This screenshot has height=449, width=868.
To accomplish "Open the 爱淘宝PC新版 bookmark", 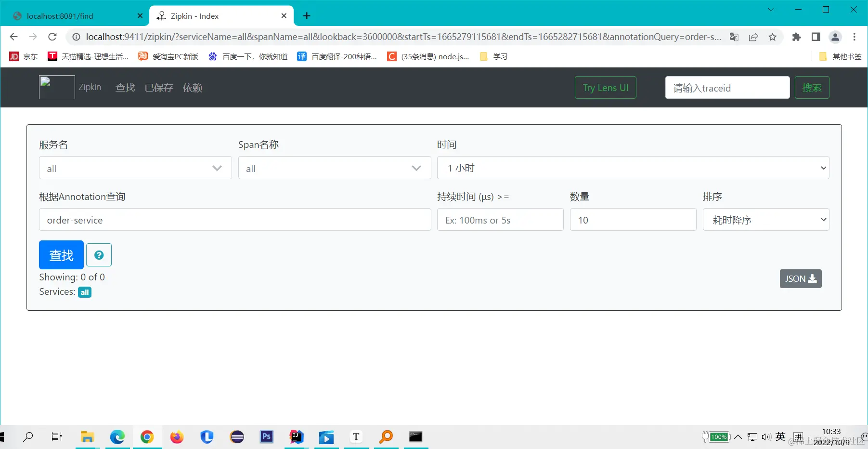I will [168, 56].
